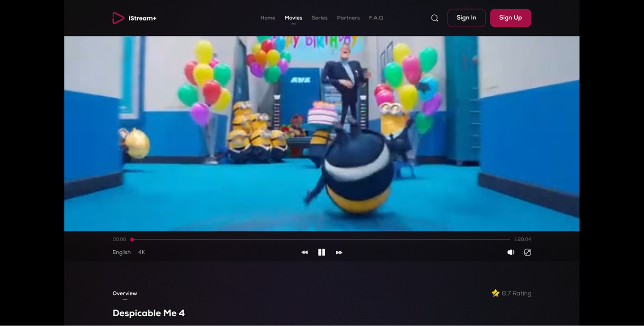Toggle fullscreen with the expand icon

pos(528,253)
